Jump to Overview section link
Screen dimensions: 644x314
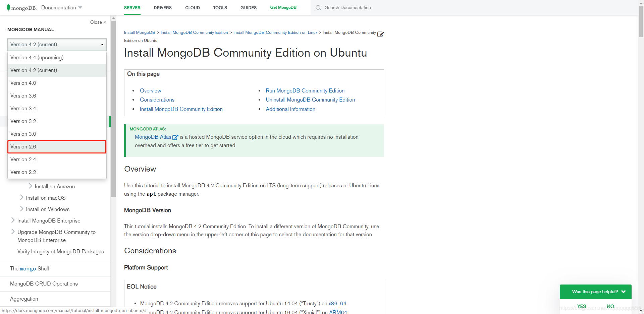click(x=151, y=91)
